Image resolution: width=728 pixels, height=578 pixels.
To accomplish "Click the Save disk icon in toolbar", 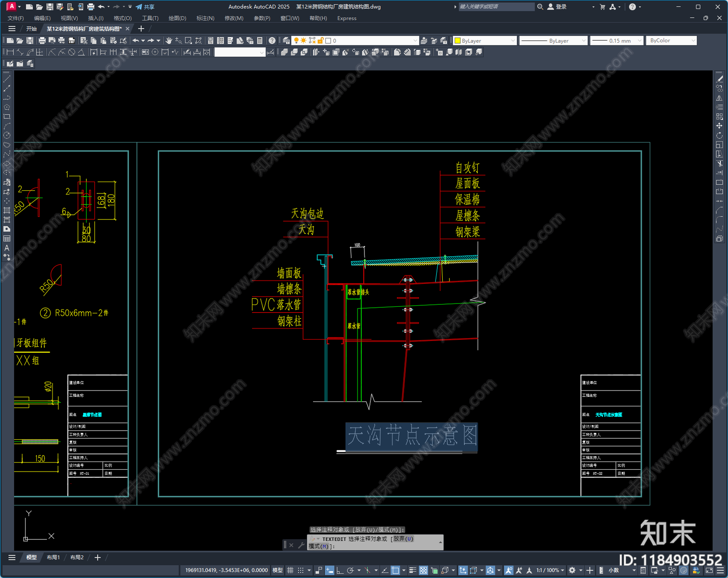I will click(30, 41).
